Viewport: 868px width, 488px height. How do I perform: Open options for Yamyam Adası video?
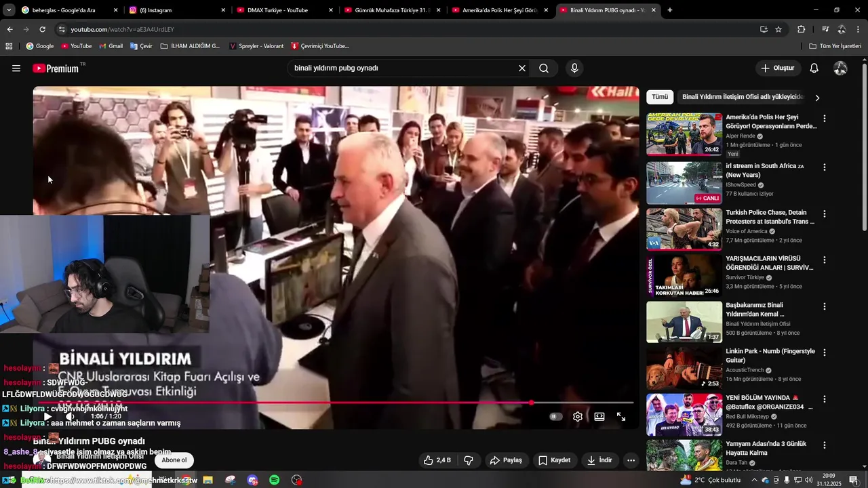click(825, 445)
